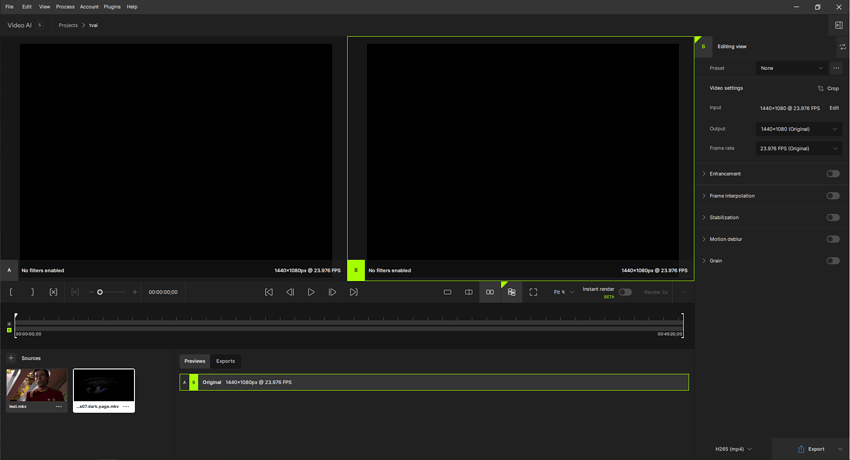
Task: Step back one frame
Action: click(x=290, y=292)
